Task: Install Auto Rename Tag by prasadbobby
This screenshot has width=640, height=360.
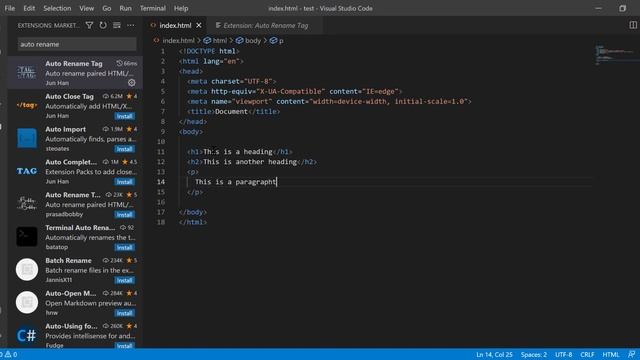Action: coord(124,215)
